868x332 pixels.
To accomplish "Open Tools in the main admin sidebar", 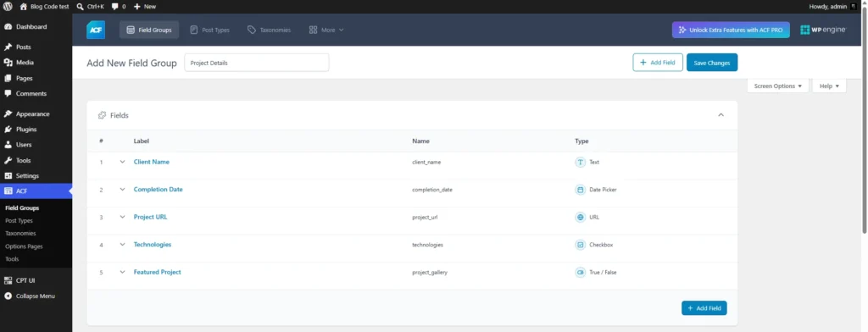I will tap(36, 160).
